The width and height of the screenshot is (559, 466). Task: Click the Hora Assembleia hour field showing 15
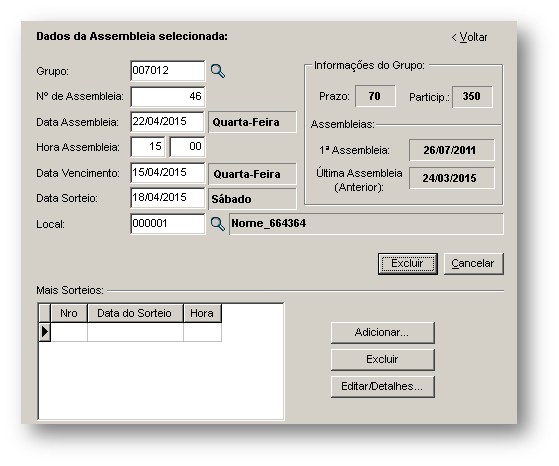click(x=148, y=147)
